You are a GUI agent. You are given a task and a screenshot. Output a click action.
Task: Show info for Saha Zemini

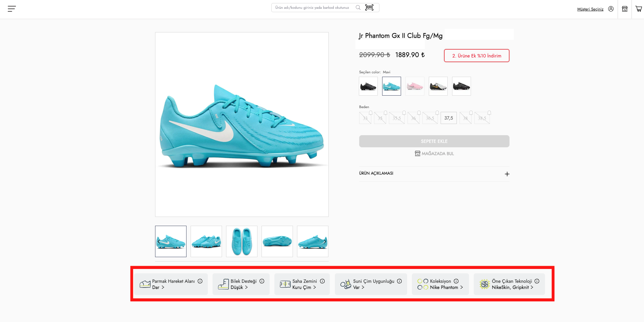coord(322,281)
